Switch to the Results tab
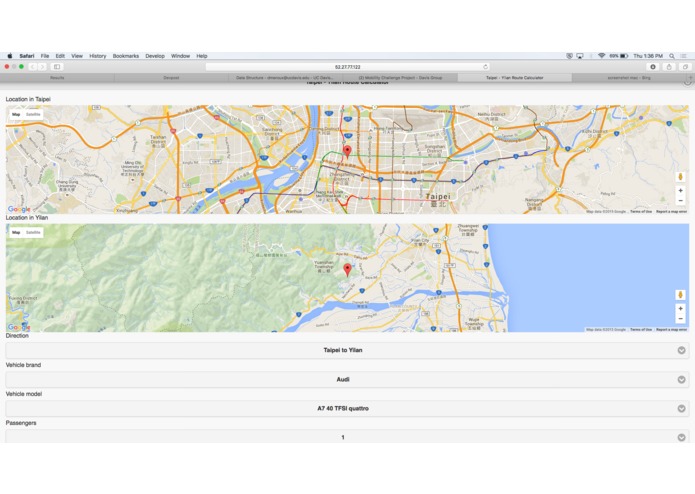This screenshot has width=695, height=494. (57, 78)
